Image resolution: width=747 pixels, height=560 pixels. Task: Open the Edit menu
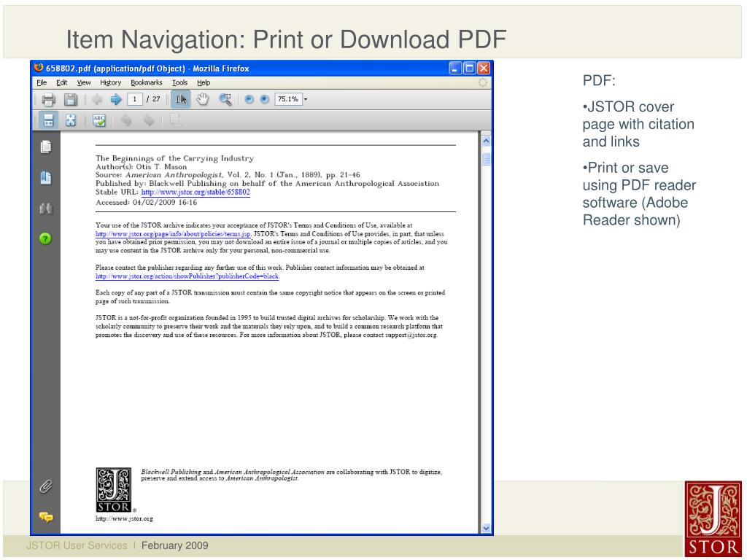(62, 83)
